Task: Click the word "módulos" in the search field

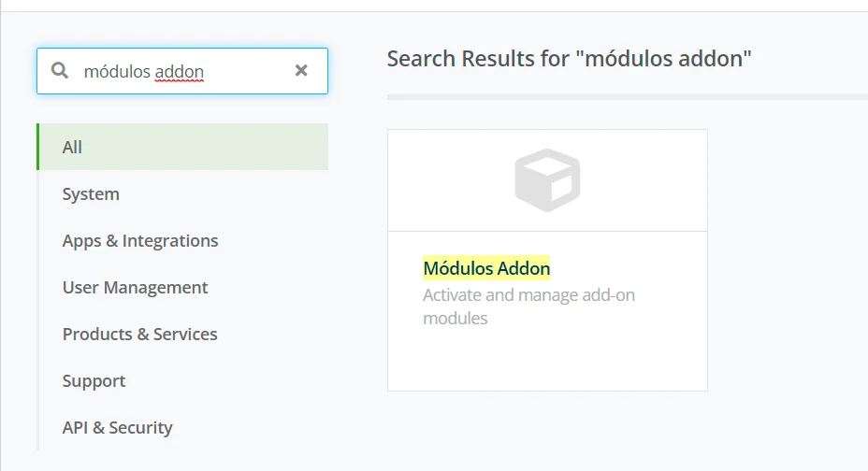Action: point(117,72)
